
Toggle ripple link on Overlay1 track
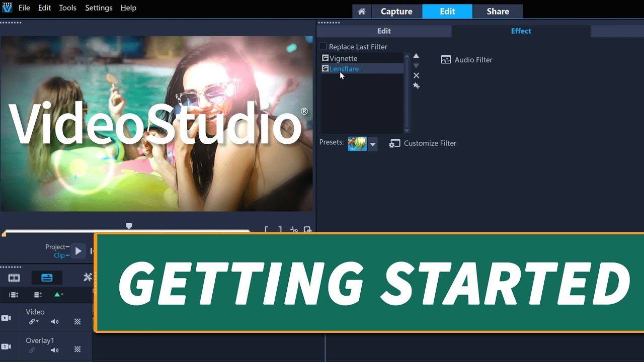point(32,350)
